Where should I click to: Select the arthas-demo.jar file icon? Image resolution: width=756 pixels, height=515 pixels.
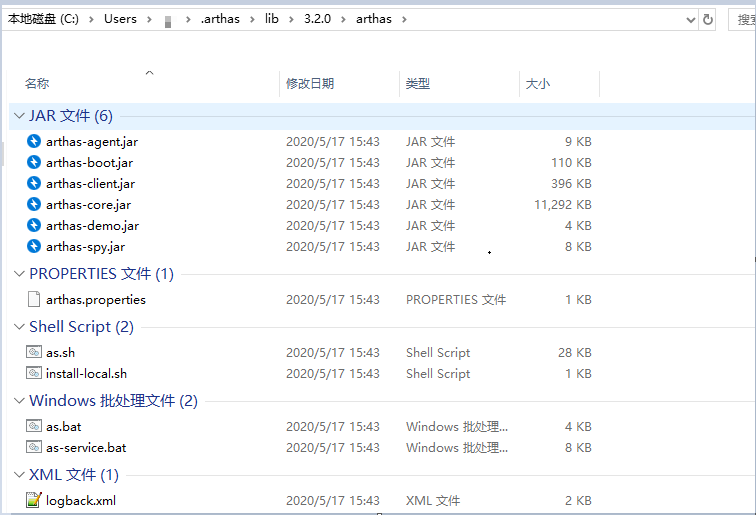tap(34, 225)
